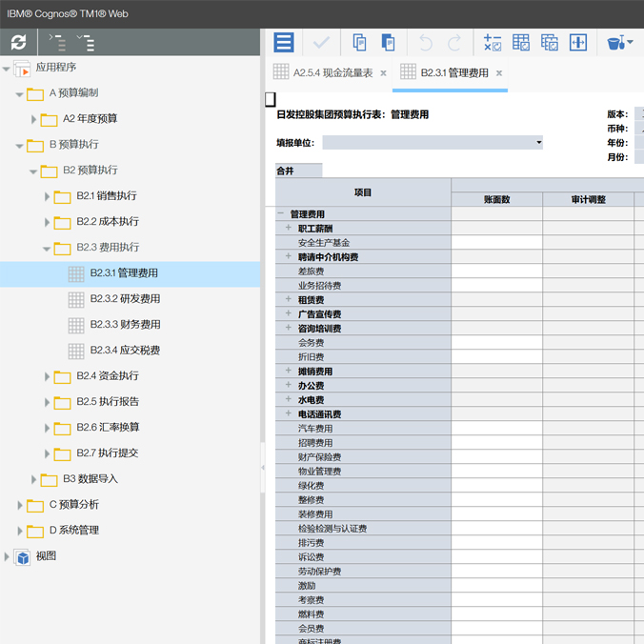Open B2.3.3 财务费用 in the tree
The height and width of the screenshot is (644, 644).
[125, 325]
